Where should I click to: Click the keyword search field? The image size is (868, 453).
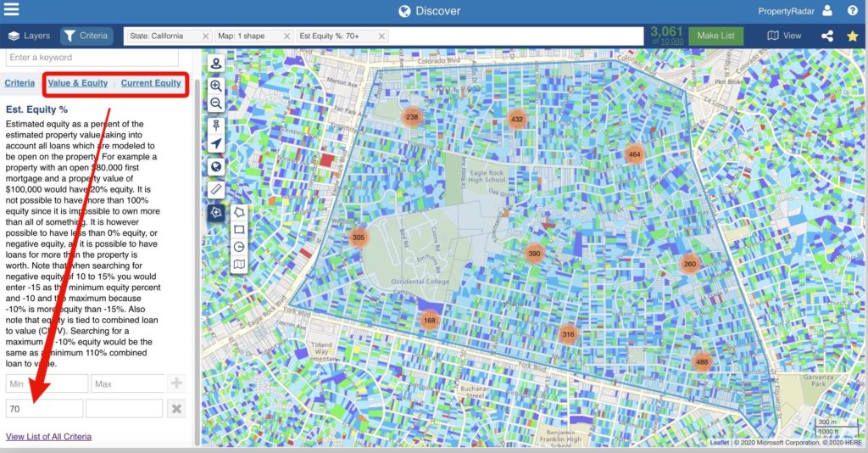(92, 57)
